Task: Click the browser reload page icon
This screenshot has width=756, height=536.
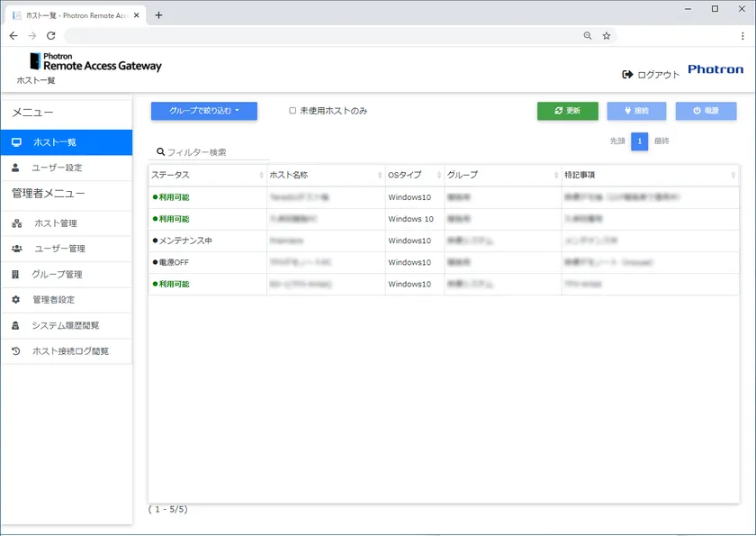Action: point(51,36)
